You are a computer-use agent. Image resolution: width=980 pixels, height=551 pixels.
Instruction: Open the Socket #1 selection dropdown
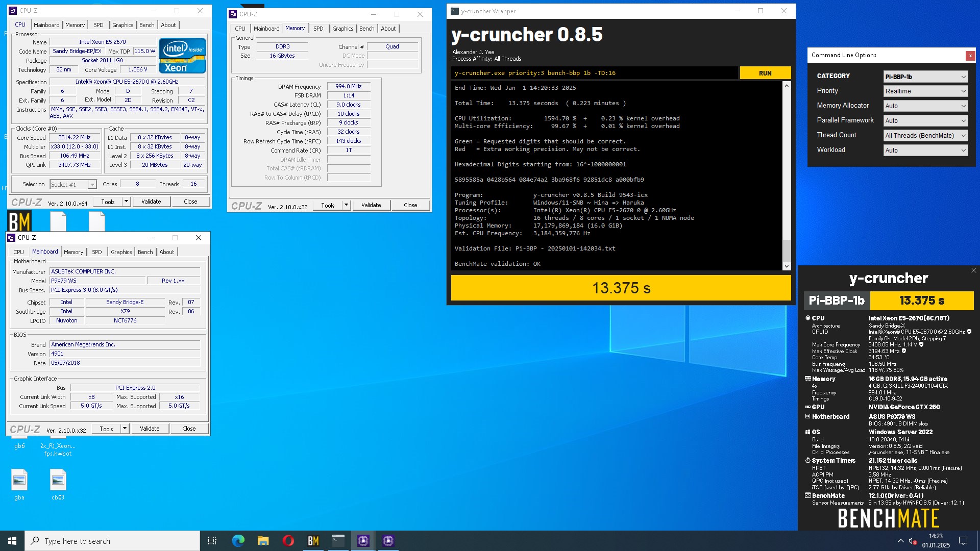[x=73, y=184]
